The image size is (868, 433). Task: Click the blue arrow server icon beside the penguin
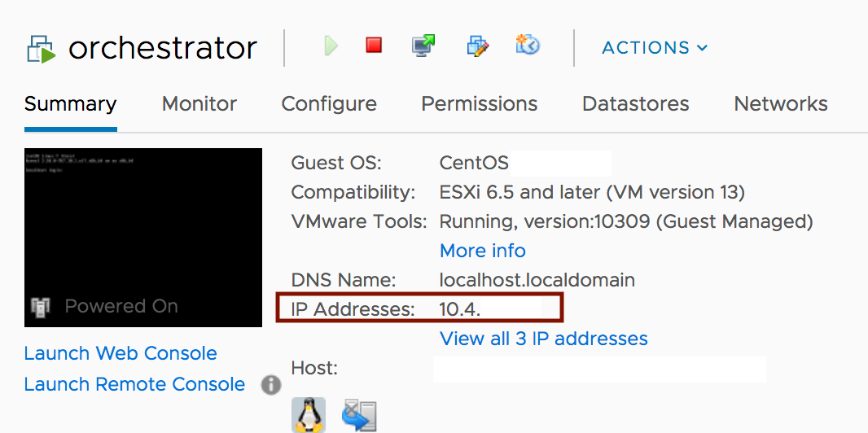click(359, 415)
